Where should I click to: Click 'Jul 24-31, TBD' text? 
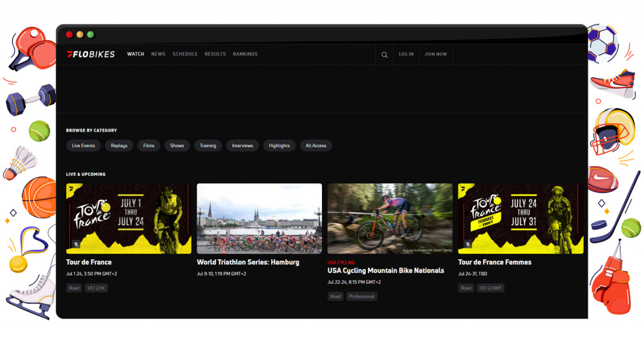coord(473,274)
